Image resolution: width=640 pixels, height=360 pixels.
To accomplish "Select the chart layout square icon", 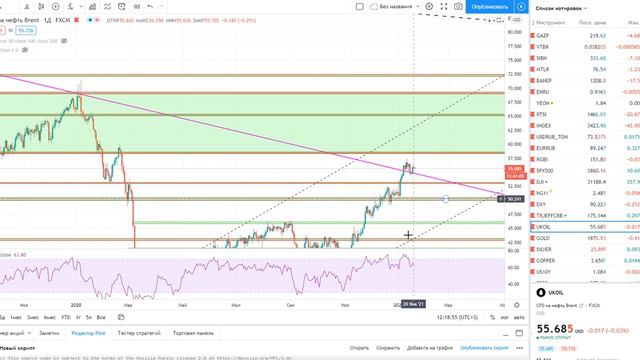I will pyautogui.click(x=360, y=7).
